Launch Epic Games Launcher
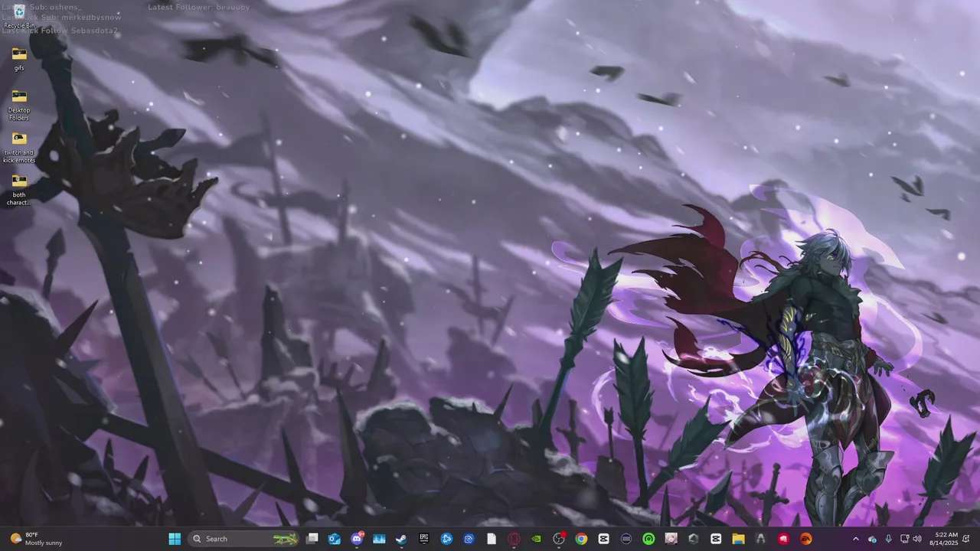The width and height of the screenshot is (980, 551). [424, 539]
